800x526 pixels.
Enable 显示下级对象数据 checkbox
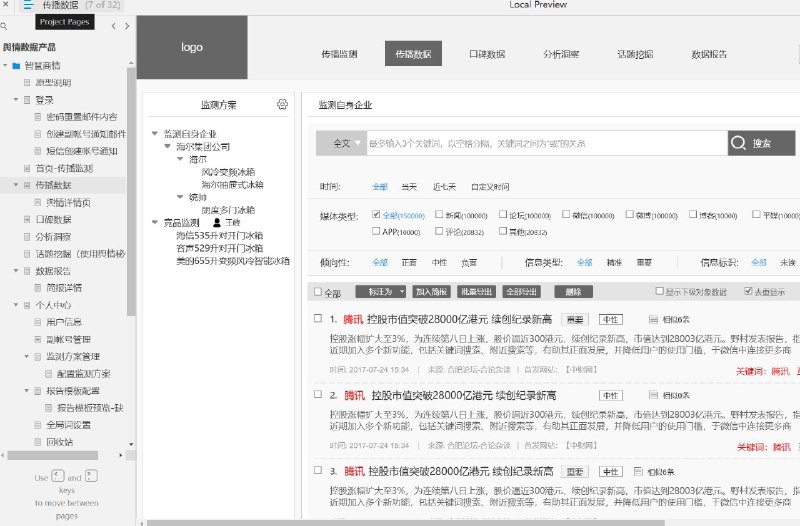[x=659, y=291]
